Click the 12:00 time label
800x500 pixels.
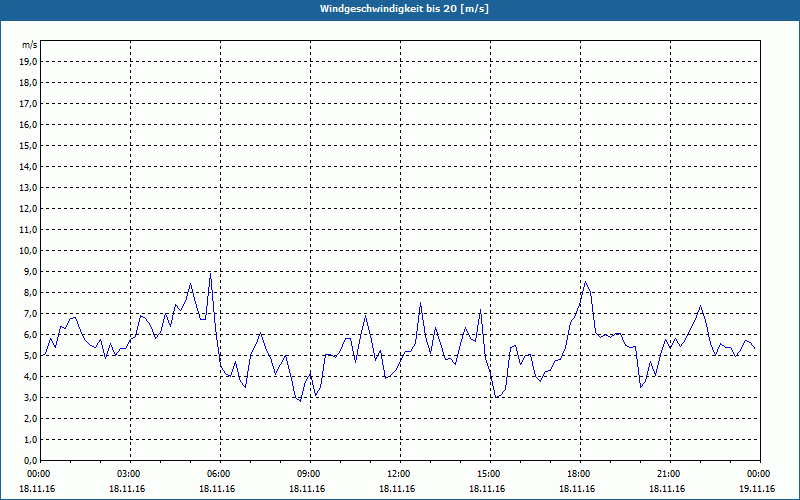pos(399,474)
